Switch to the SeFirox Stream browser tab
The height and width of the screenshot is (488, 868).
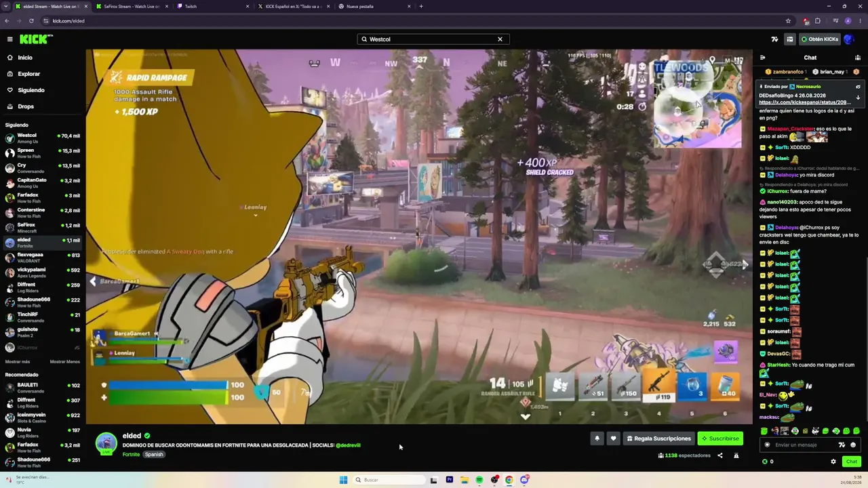[132, 7]
